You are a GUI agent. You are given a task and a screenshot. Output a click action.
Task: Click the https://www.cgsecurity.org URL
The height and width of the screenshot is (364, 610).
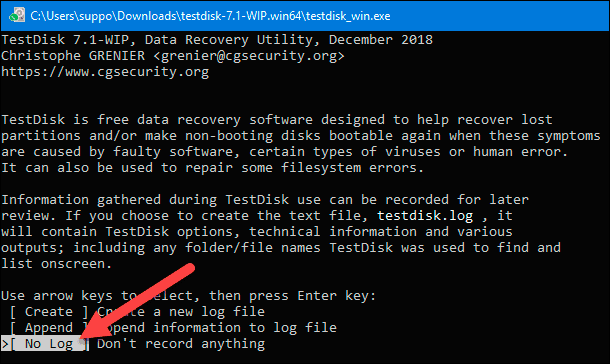tap(105, 72)
